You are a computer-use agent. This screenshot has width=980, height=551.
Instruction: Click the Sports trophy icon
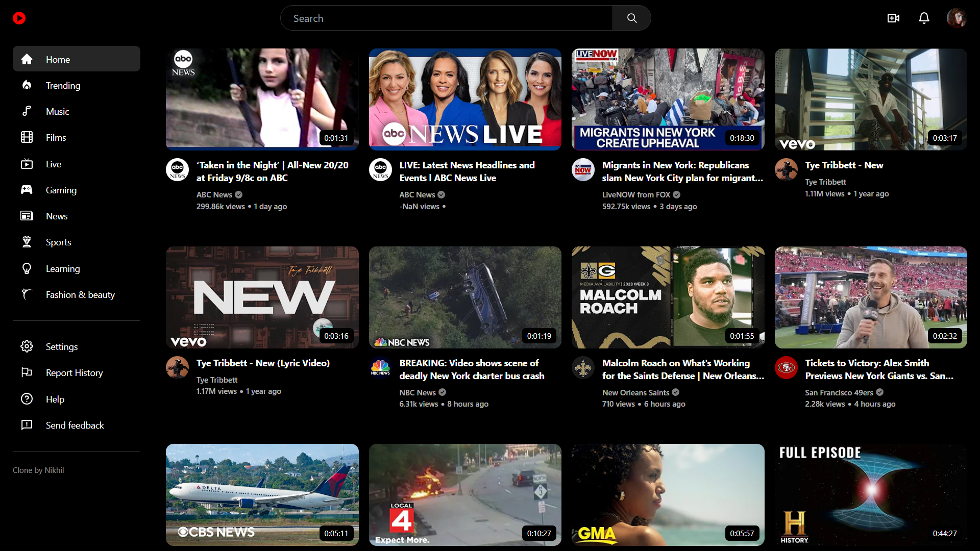pos(27,242)
